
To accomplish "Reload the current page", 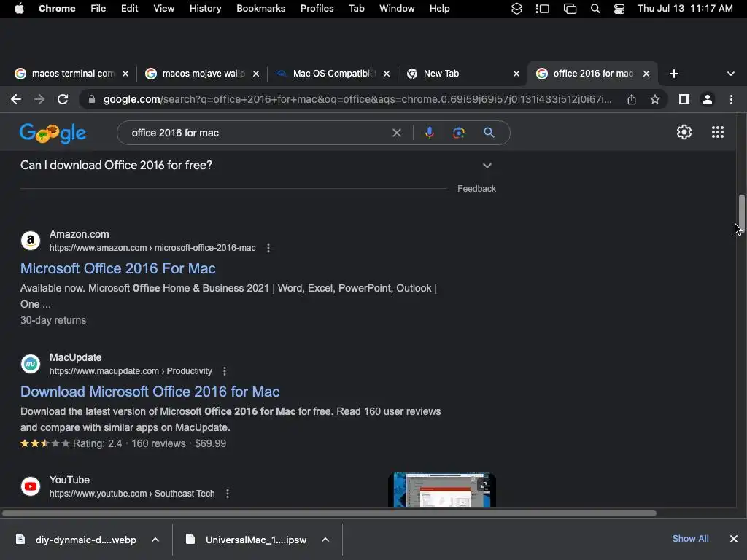I will pyautogui.click(x=63, y=99).
